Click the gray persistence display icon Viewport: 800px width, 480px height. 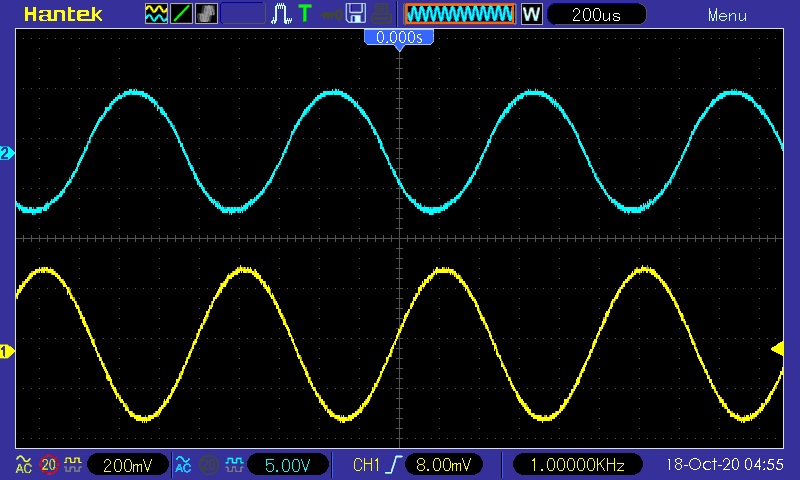point(207,15)
